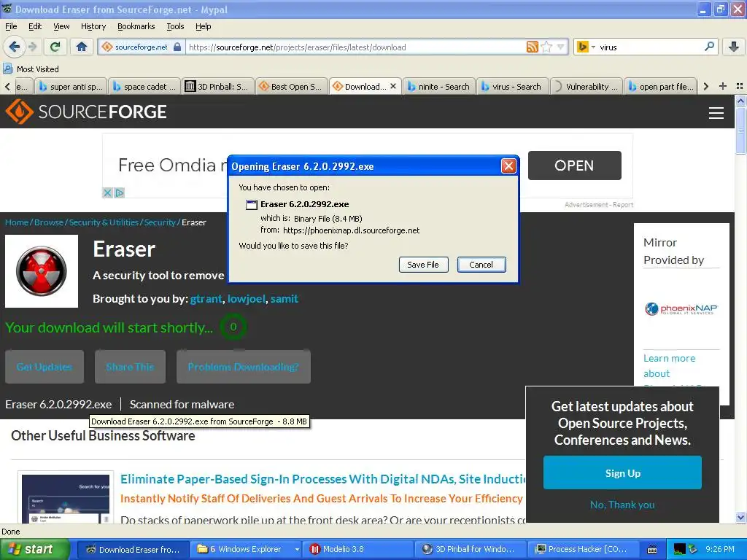
Task: Click the SourceForge logo
Action: [86, 112]
